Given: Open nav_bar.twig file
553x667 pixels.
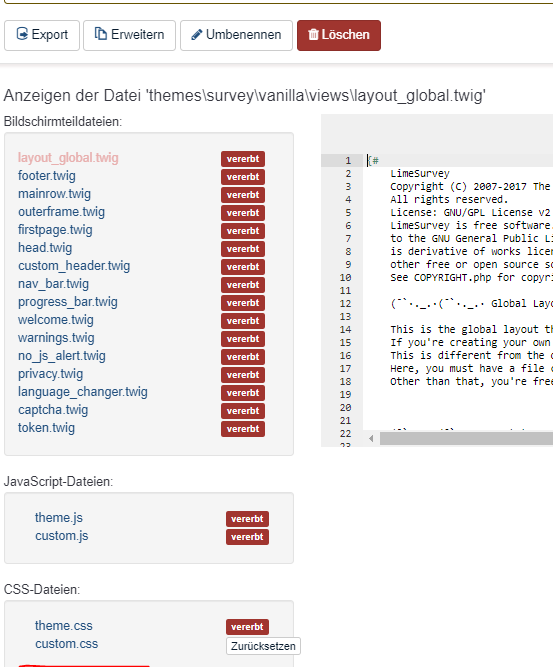Looking at the screenshot, I should coord(54,284).
